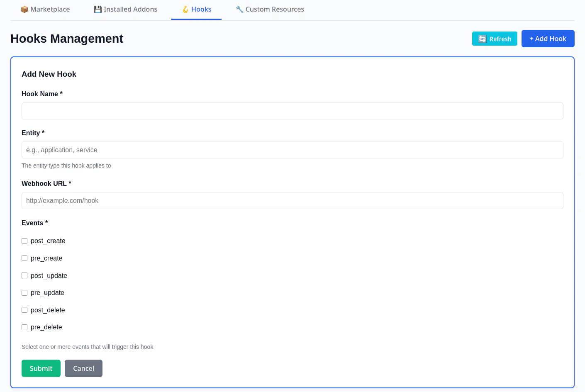Enable the pre_delete event
The image size is (585, 392).
[x=24, y=327]
